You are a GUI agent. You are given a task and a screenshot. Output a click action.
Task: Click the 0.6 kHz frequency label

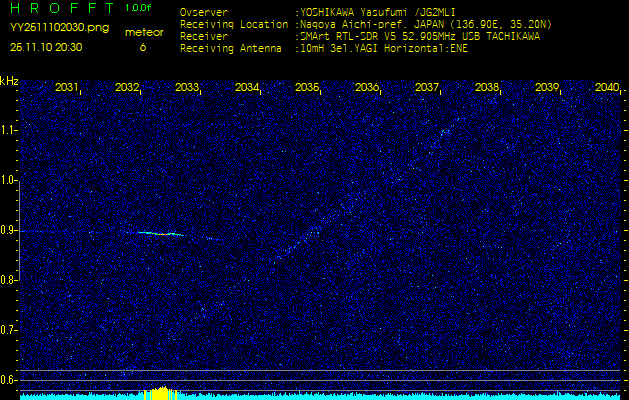(x=8, y=380)
